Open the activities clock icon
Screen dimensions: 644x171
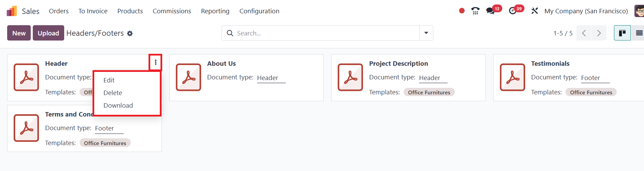[x=513, y=11]
